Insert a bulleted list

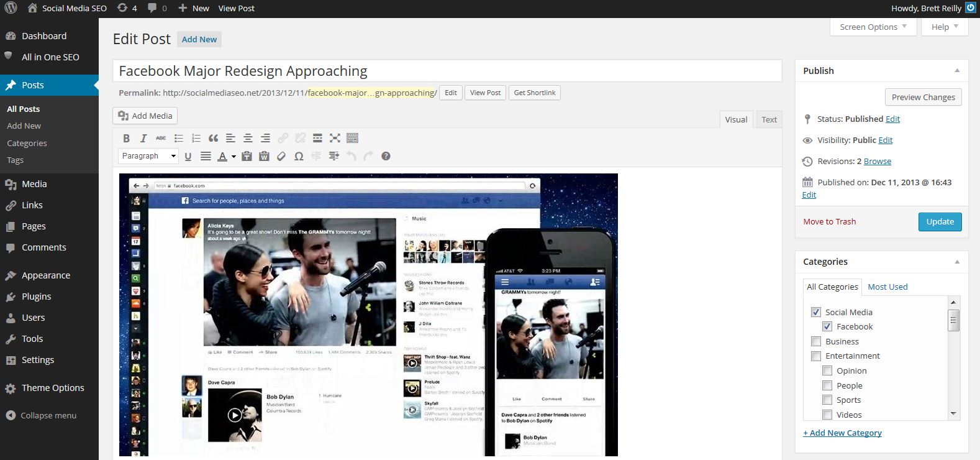(x=178, y=138)
